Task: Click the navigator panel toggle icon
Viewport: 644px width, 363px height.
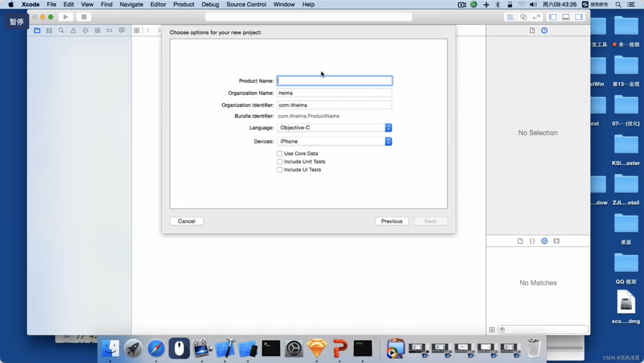Action: tap(554, 16)
